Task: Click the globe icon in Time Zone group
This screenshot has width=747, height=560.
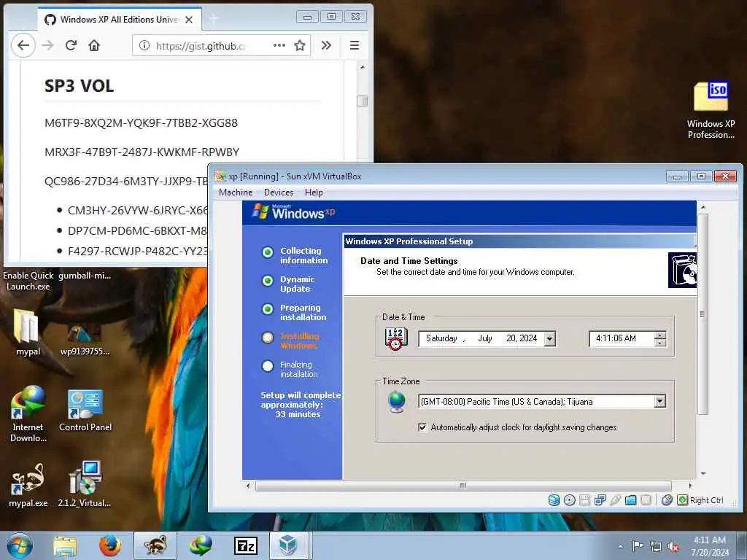Action: coord(396,402)
